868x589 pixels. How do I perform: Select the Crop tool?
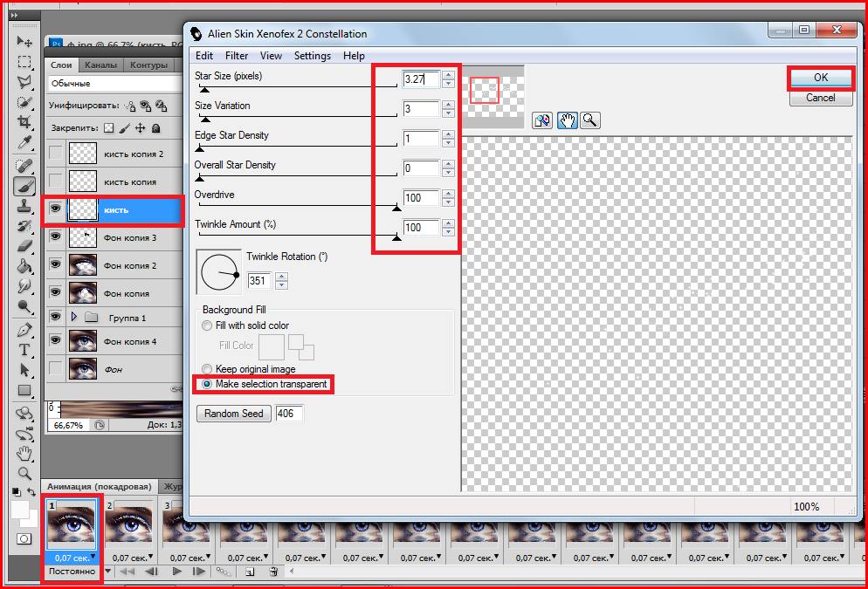click(x=24, y=122)
